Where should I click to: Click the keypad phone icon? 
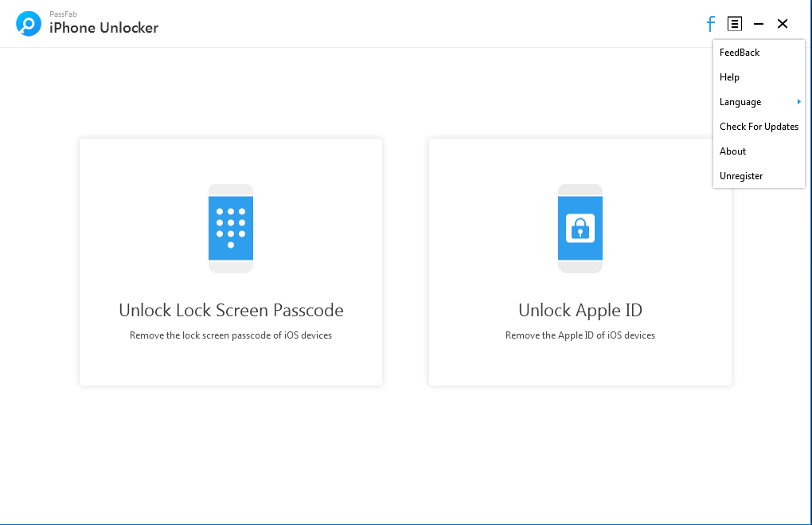(230, 229)
